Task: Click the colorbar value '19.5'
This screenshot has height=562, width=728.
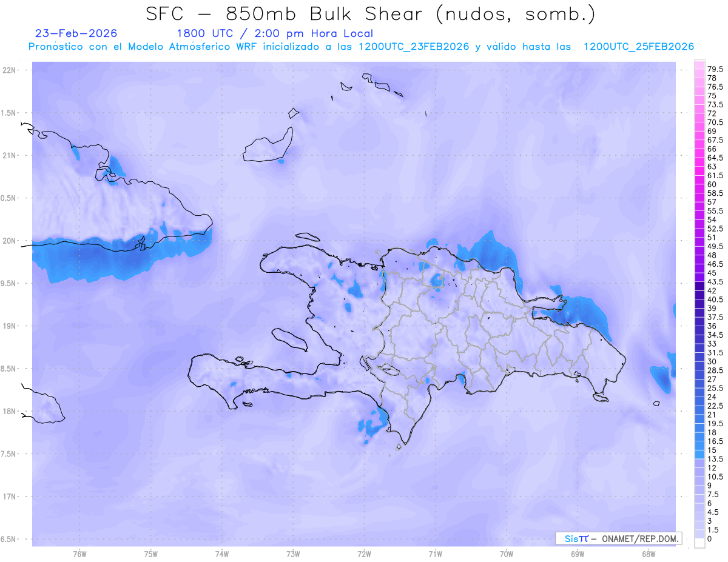Action: pos(716,423)
